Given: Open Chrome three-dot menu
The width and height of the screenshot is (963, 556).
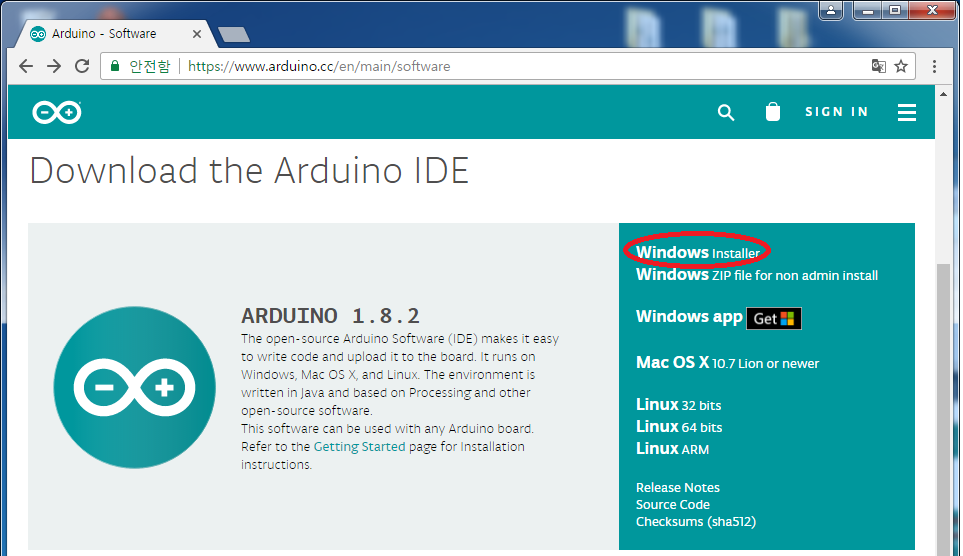Looking at the screenshot, I should pyautogui.click(x=934, y=66).
